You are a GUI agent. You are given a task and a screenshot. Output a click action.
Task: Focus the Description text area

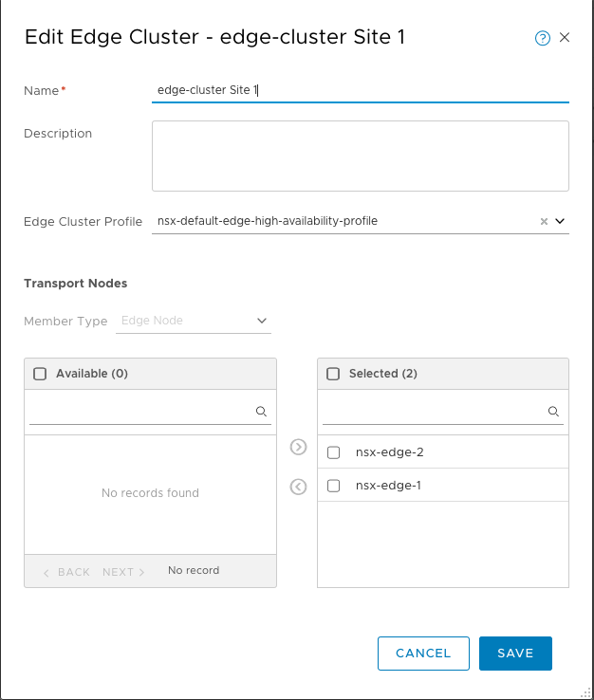click(360, 156)
